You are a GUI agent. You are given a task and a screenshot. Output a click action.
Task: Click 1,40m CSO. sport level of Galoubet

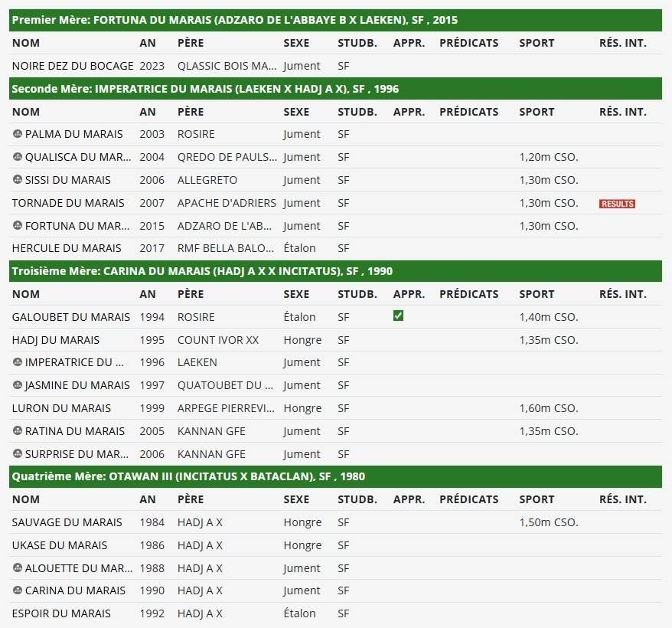tap(549, 317)
